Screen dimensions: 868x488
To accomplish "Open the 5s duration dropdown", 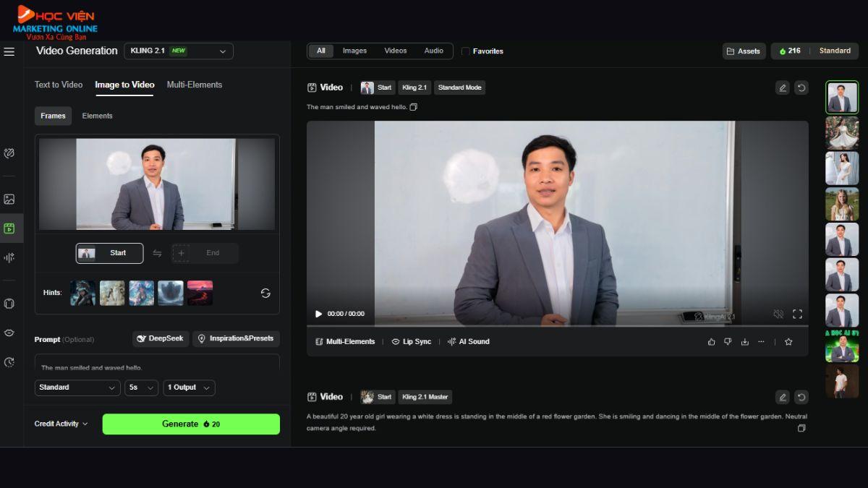I will click(141, 388).
